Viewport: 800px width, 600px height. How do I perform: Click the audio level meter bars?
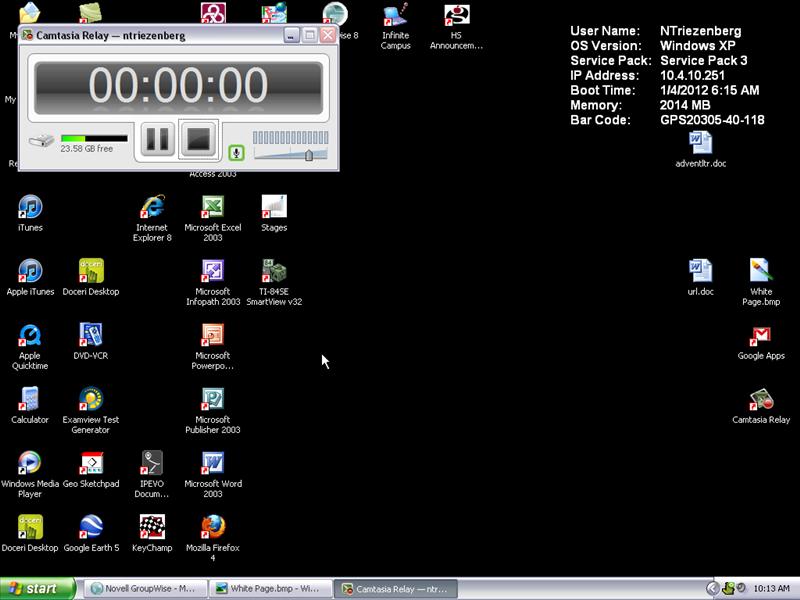(290, 137)
